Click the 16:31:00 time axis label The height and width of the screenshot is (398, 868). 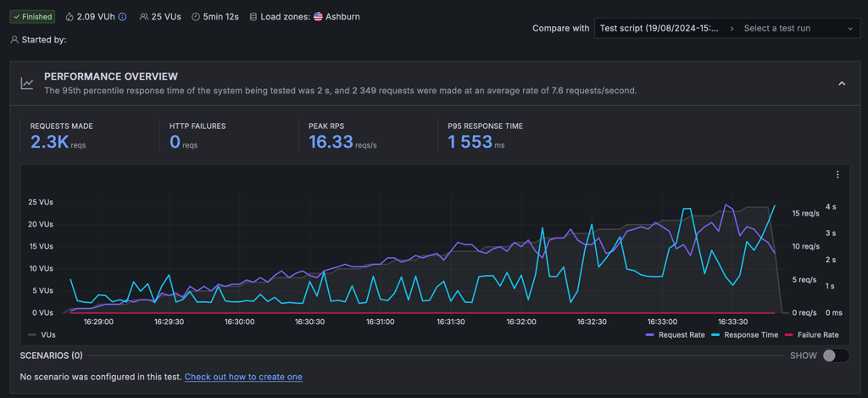(x=381, y=322)
